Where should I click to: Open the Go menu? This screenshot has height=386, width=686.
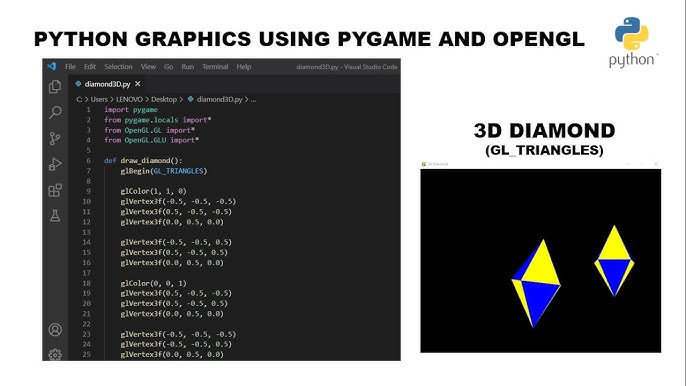pyautogui.click(x=168, y=67)
